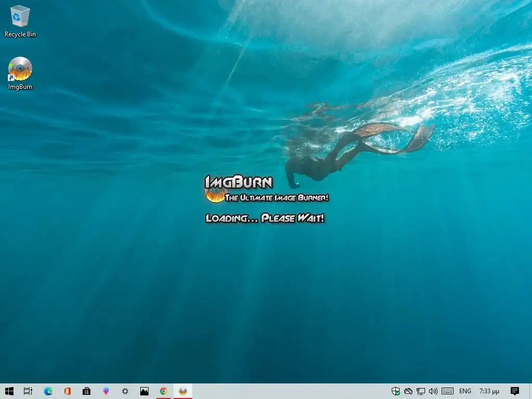
Task: Open Microsoft Office from the taskbar
Action: (x=67, y=391)
